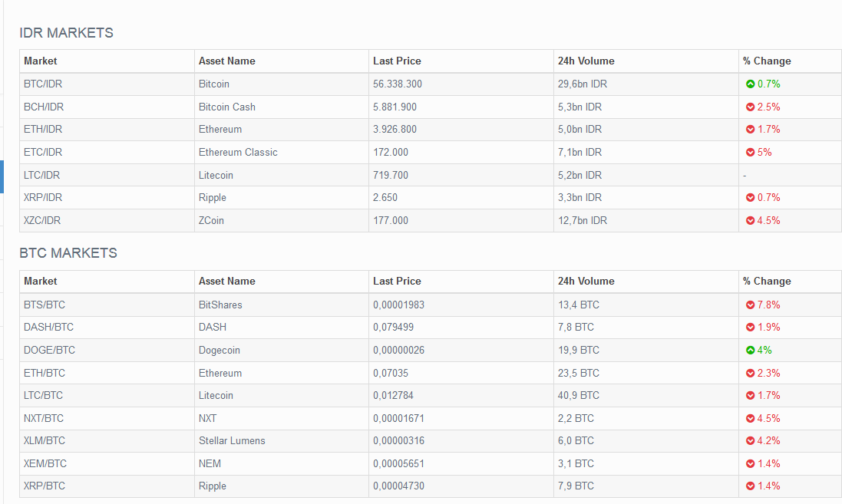Click the price 719.700
842x504 pixels.
(x=391, y=175)
